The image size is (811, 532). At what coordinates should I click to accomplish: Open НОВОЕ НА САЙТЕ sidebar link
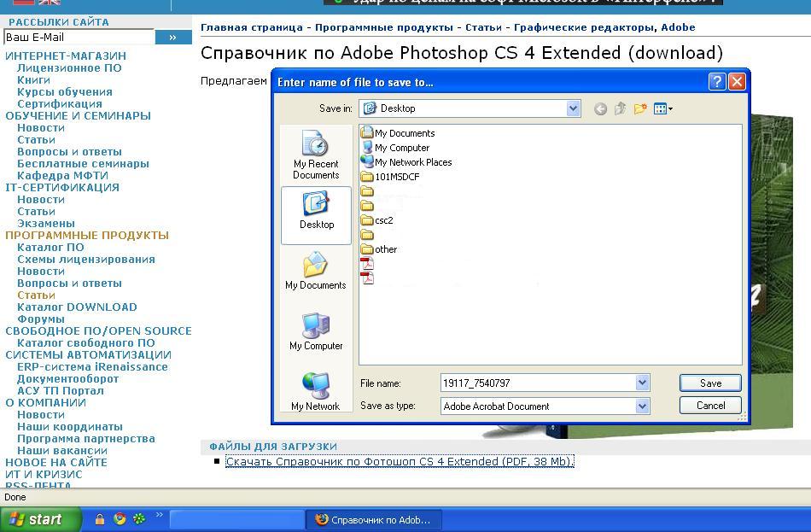pos(56,462)
